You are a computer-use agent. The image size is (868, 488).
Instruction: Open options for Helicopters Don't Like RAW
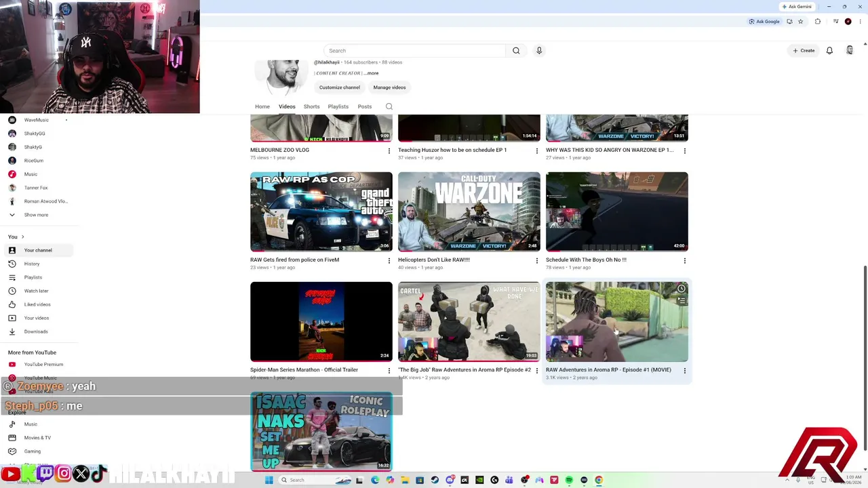click(x=537, y=260)
